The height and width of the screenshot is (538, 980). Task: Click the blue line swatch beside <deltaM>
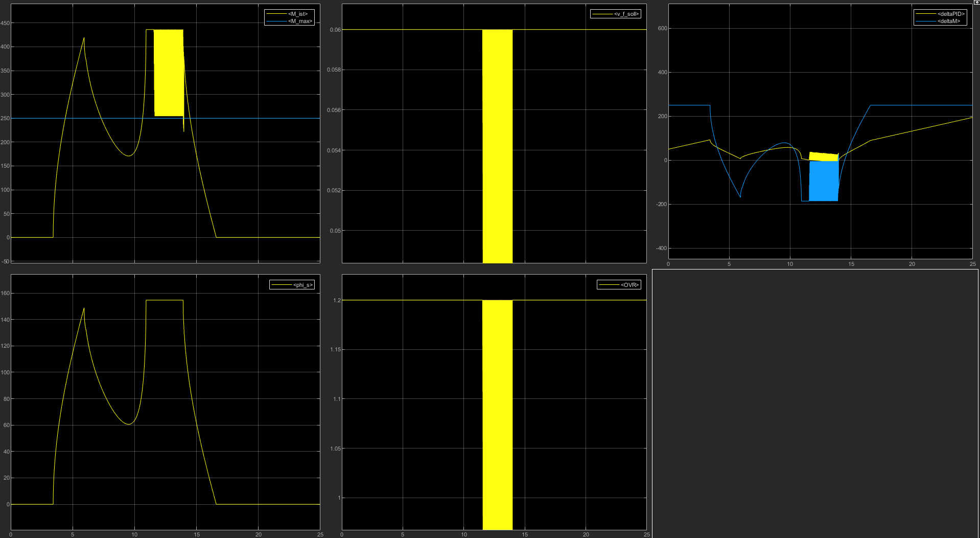point(926,21)
